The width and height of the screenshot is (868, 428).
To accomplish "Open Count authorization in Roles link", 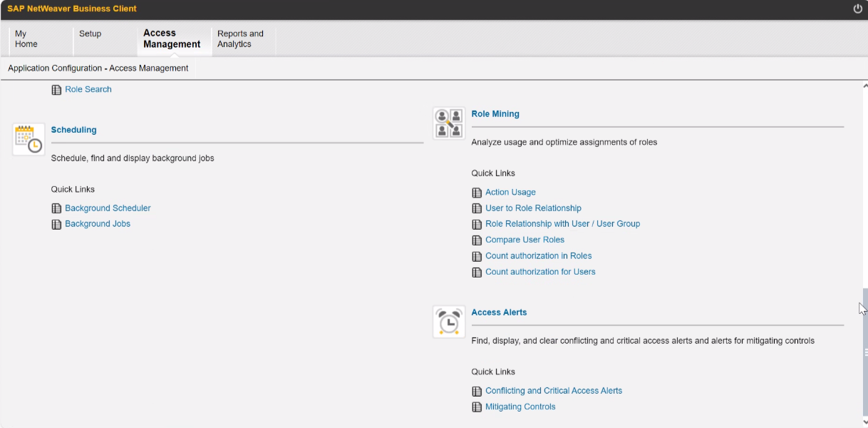I will pos(538,256).
